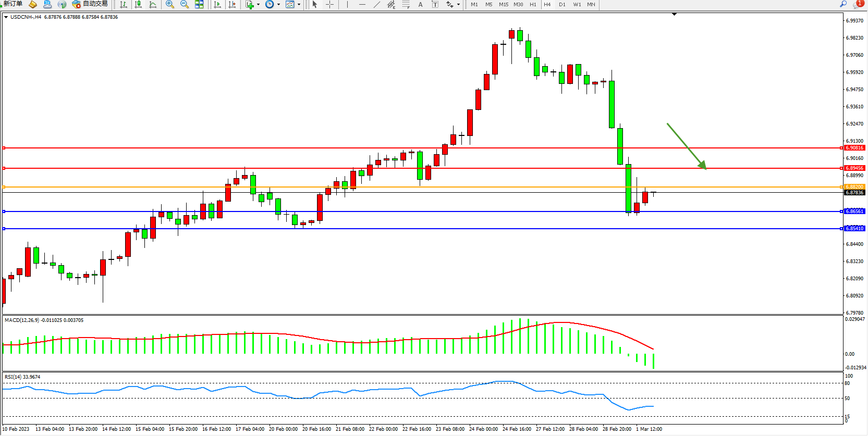Click the 自动交易 auto trading button
This screenshot has width=868, height=436.
point(90,4)
